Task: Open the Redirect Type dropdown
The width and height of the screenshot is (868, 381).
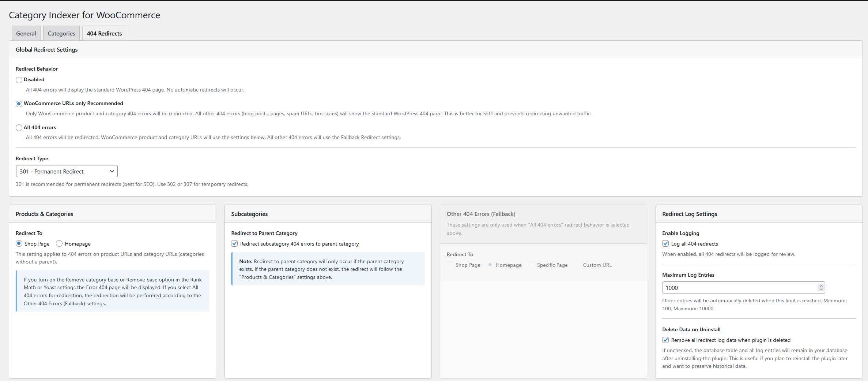Action: (66, 171)
